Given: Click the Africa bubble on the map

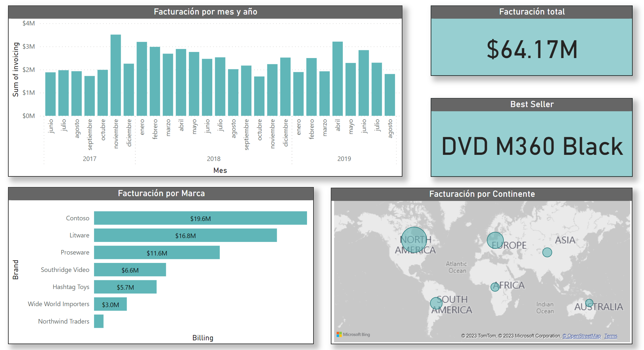Looking at the screenshot, I should pyautogui.click(x=495, y=286).
